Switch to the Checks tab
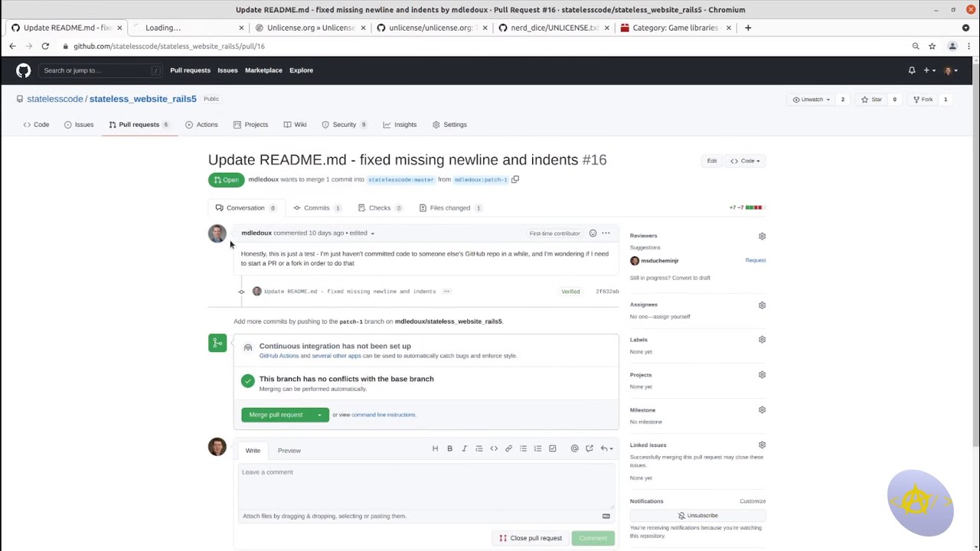This screenshot has width=980, height=551. tap(381, 208)
